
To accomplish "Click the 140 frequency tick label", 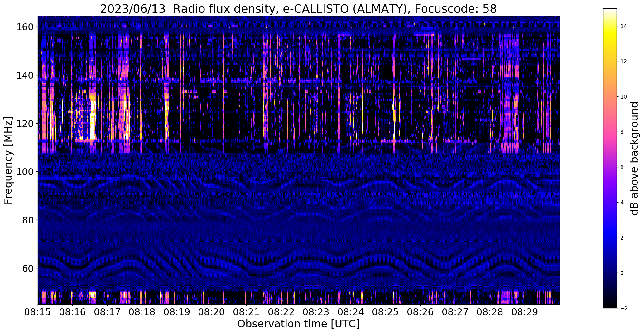I will 25,76.
